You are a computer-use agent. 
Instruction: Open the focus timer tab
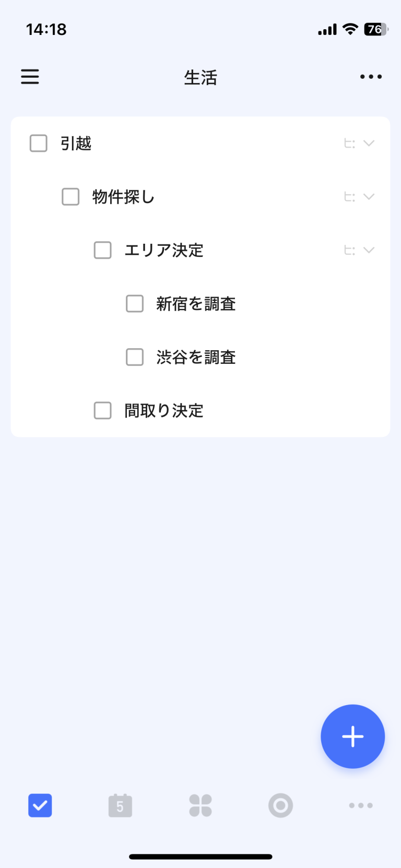280,805
